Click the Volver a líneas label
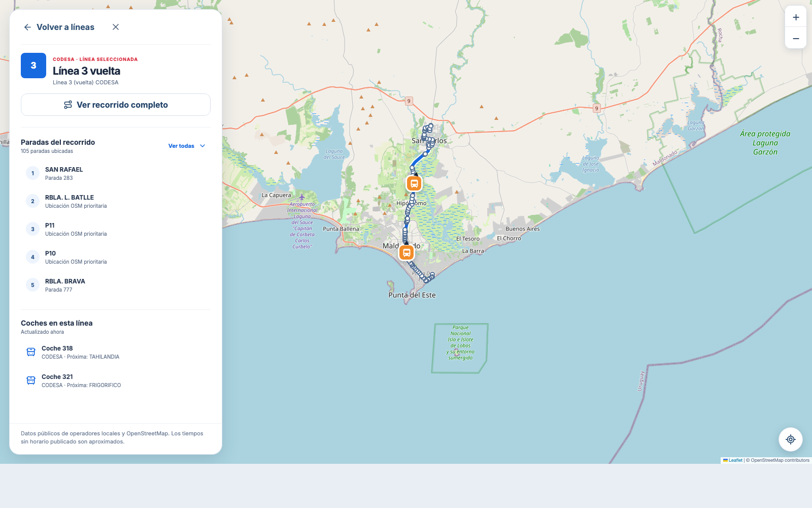 pos(65,27)
